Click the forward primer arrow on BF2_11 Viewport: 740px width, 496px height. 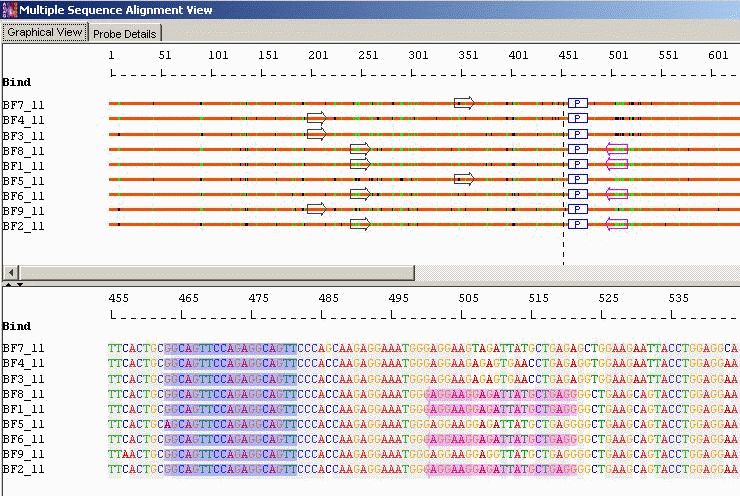click(x=360, y=224)
